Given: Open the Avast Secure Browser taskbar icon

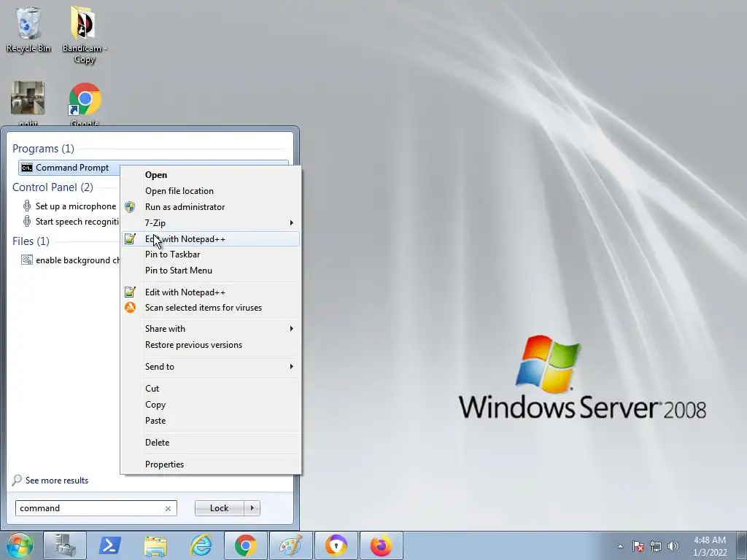Looking at the screenshot, I should coord(336,545).
